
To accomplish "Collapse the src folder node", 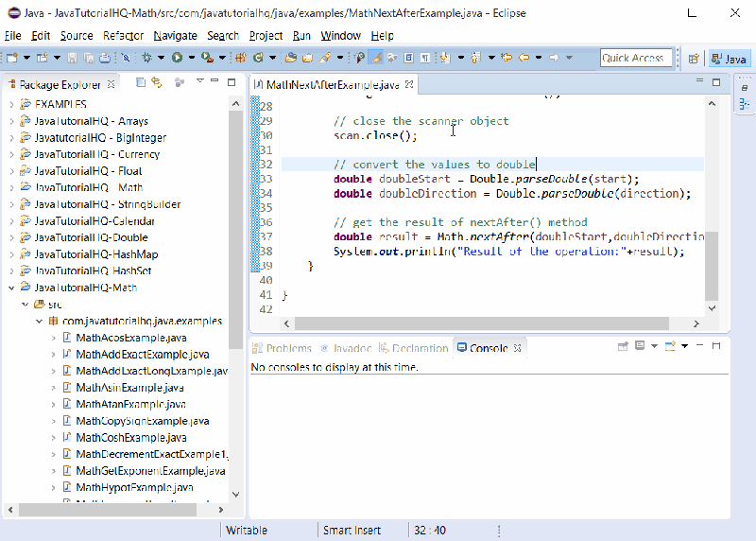I will click(26, 305).
